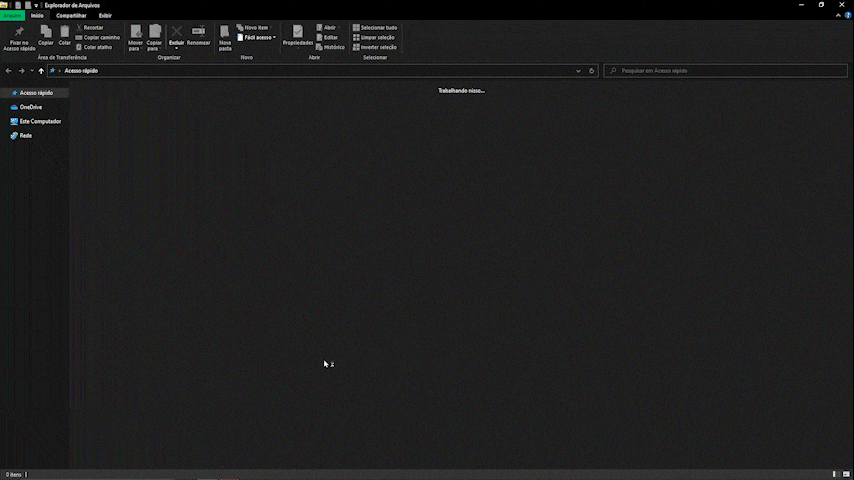Switch to details view in the status bar
The image size is (854, 480).
coord(834,475)
